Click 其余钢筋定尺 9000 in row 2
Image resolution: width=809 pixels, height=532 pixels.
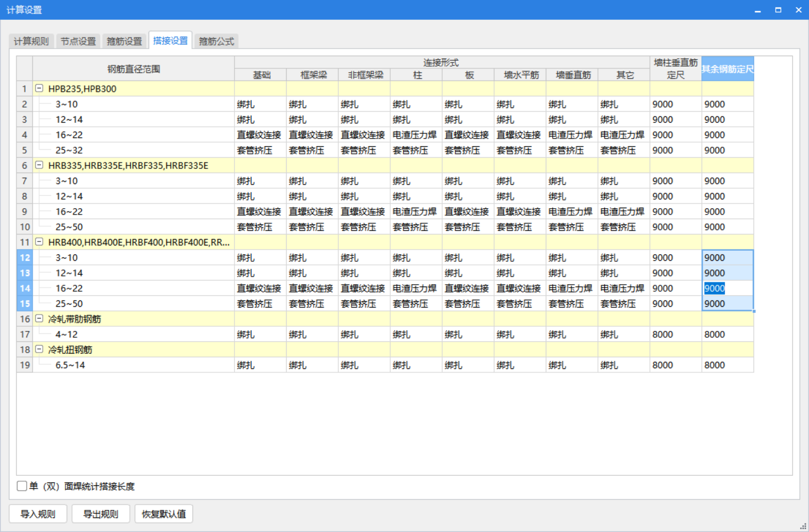point(728,104)
